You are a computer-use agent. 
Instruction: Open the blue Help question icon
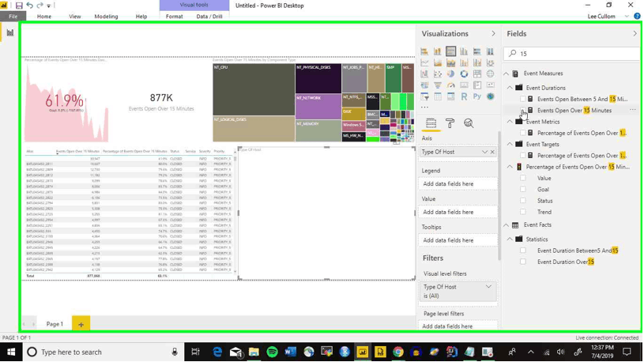pos(637,16)
